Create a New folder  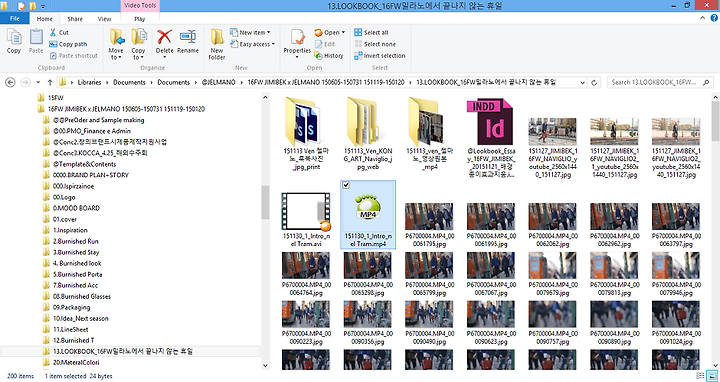(217, 44)
